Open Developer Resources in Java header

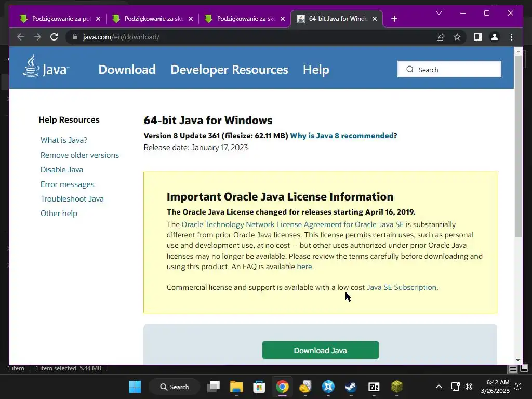click(x=229, y=70)
